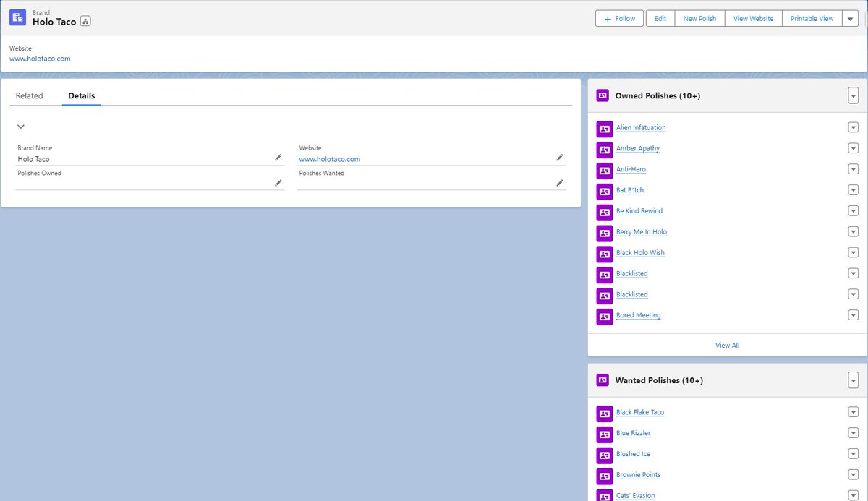Open www.holotaco.com link in the header
868x501 pixels.
click(x=40, y=59)
